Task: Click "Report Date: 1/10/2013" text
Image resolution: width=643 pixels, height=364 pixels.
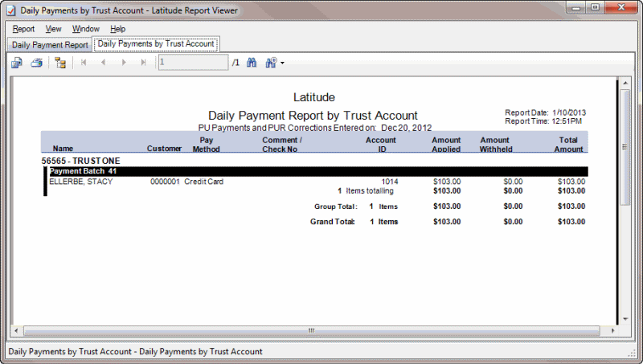Action: (x=545, y=112)
